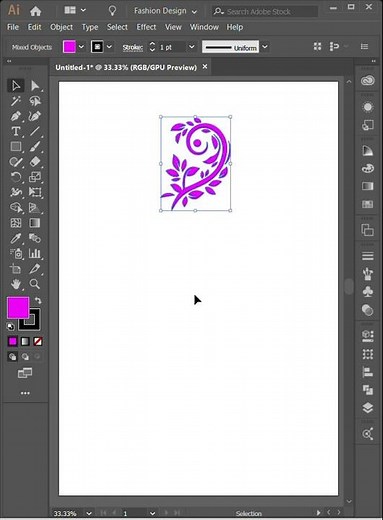383x520 pixels.
Task: Choose the Lasso tool
Action: [x=35, y=101]
